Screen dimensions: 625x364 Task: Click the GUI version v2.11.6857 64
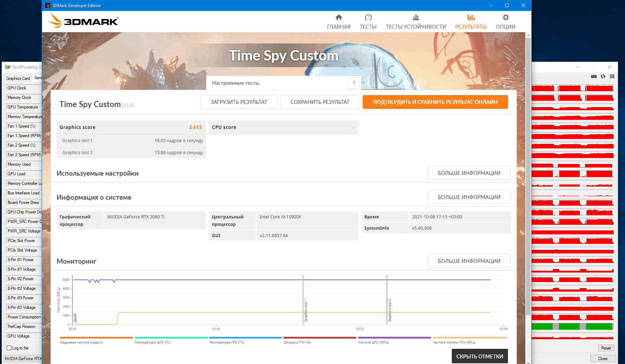tap(274, 236)
